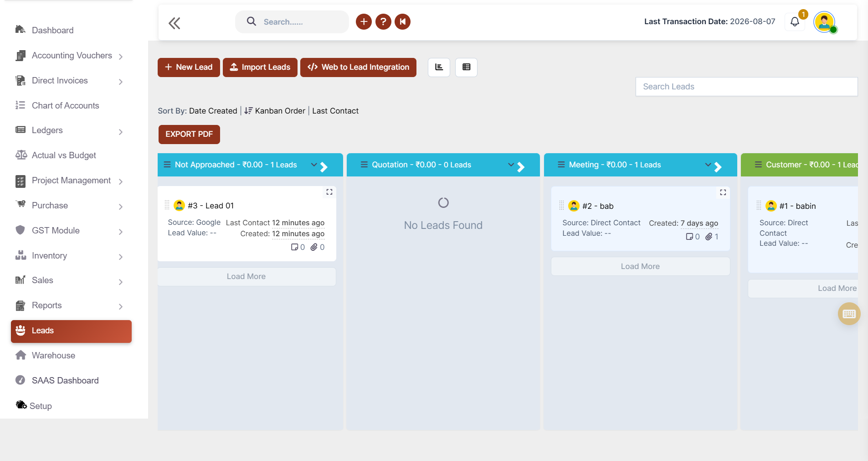Click the round plus quick-add icon
Screen dimensions: 868x461
(x=364, y=21)
